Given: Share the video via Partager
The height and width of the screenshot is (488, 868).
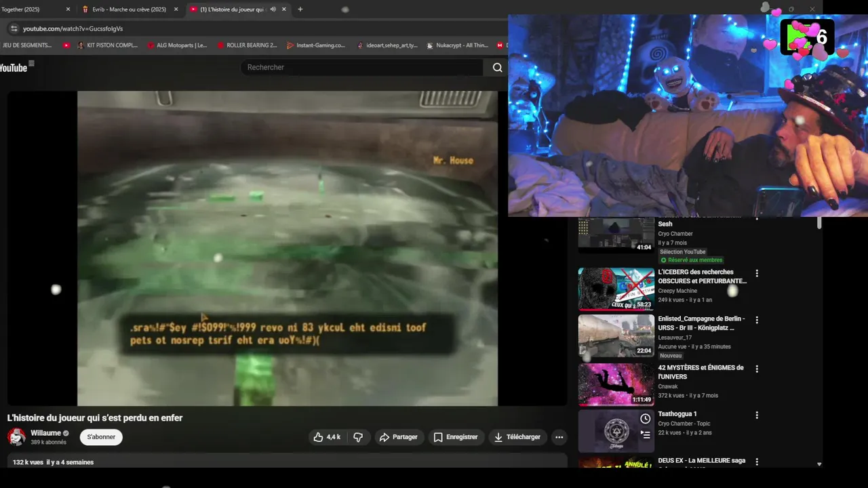Looking at the screenshot, I should click(x=399, y=437).
